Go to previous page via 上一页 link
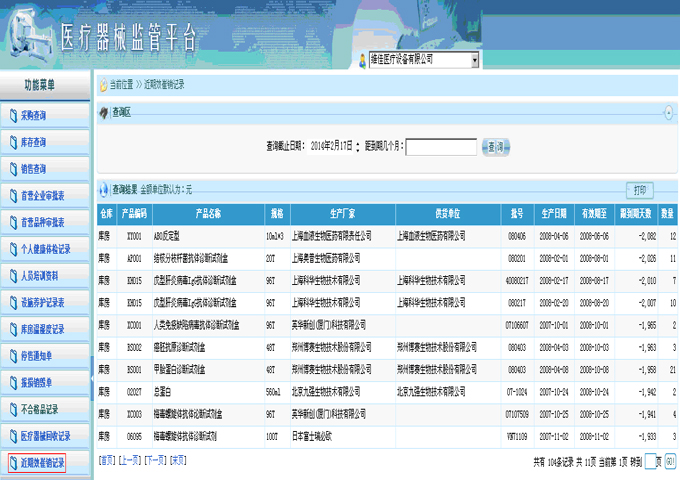The width and height of the screenshot is (680, 480). (x=129, y=460)
